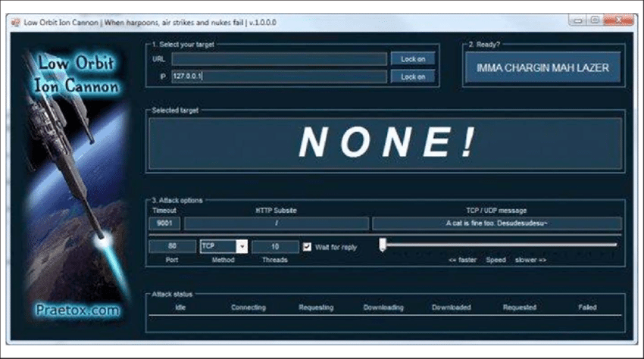This screenshot has width=644, height=359.
Task: Click the Praetox.com text on the banner
Action: pyautogui.click(x=77, y=310)
